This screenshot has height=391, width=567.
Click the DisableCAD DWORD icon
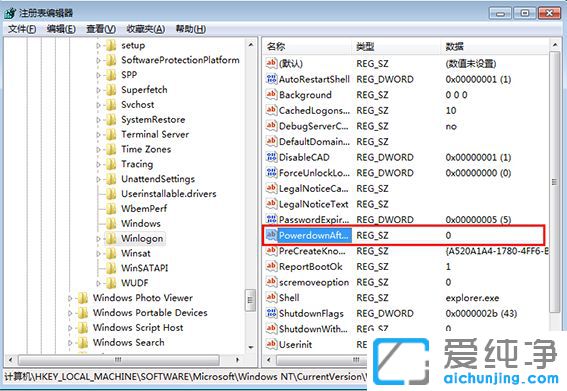coord(271,157)
